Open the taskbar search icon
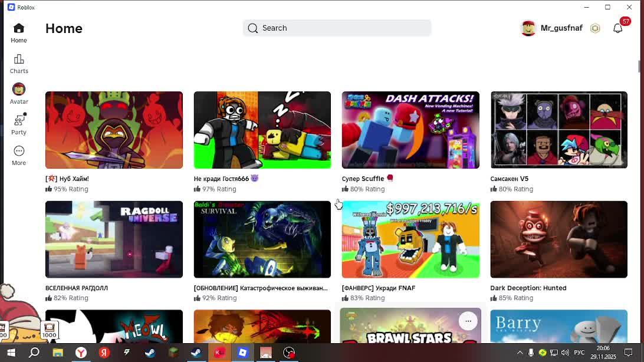Viewport: 644px width, 362px height. pos(34,353)
